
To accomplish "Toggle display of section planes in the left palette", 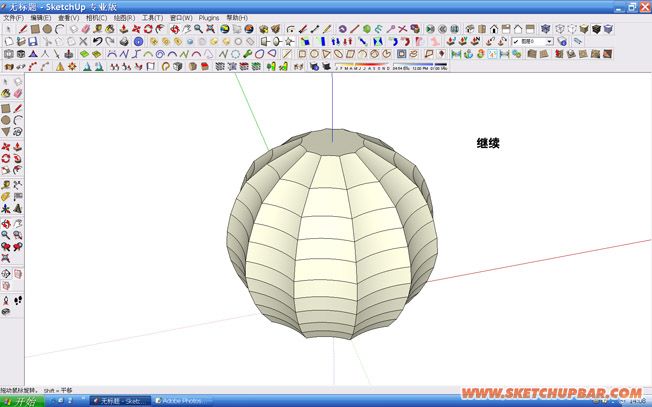I will tap(17, 274).
